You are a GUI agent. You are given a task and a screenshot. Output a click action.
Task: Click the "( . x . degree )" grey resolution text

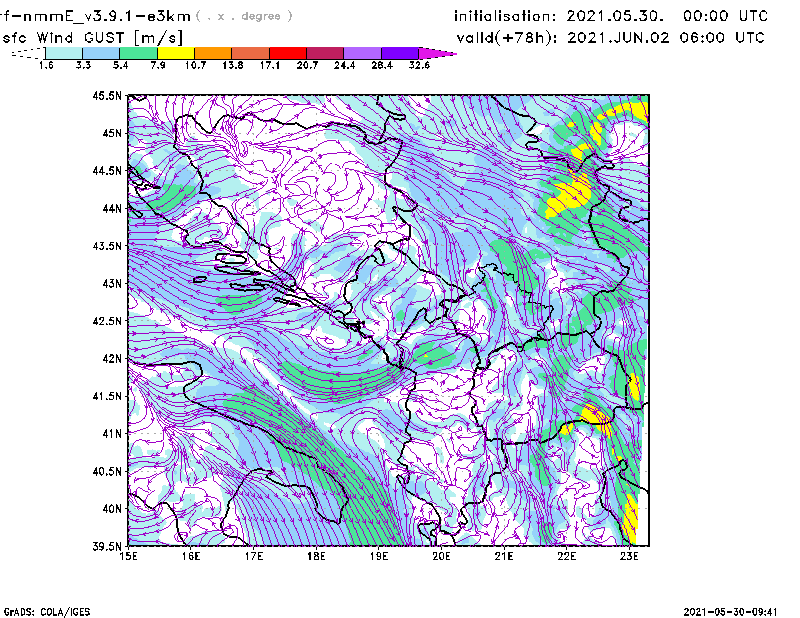(x=244, y=16)
